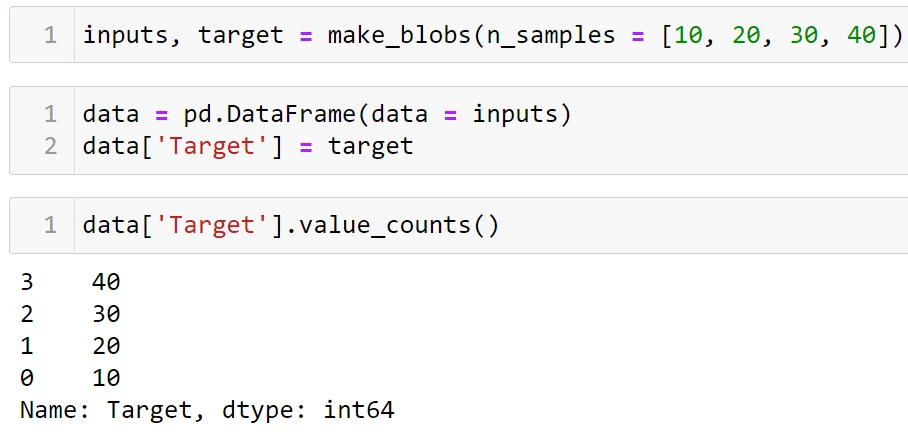Select line number 1 of the value_counts cell
Viewport: 908px width, 434px height.
tap(50, 225)
